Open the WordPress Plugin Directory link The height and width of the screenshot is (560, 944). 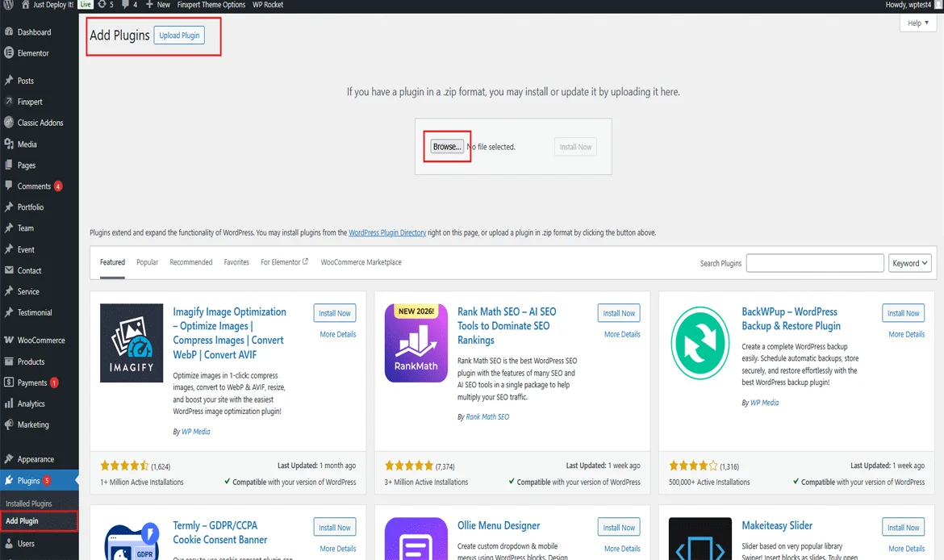coord(387,232)
